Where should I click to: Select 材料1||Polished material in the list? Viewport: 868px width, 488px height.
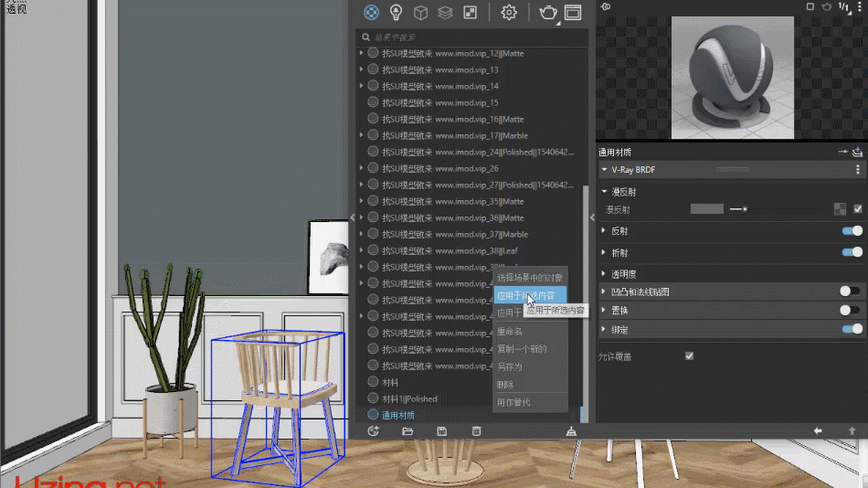pyautogui.click(x=408, y=398)
